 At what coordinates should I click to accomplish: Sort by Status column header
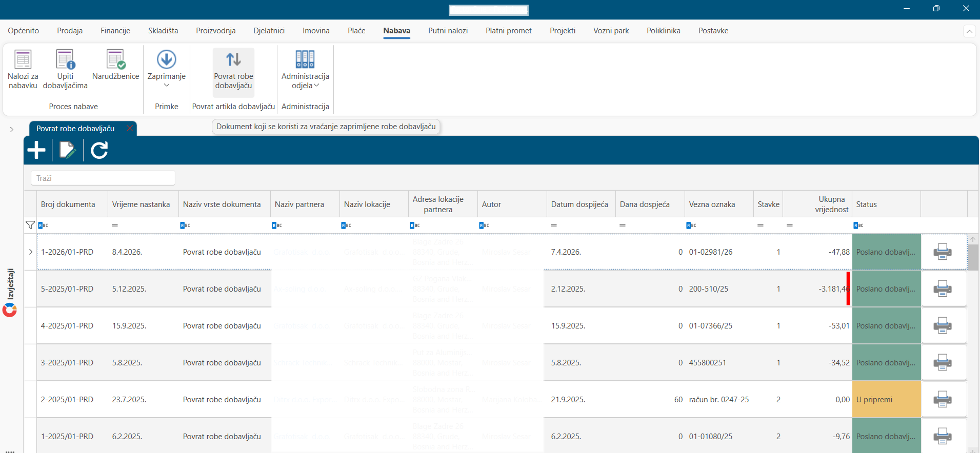coord(886,204)
